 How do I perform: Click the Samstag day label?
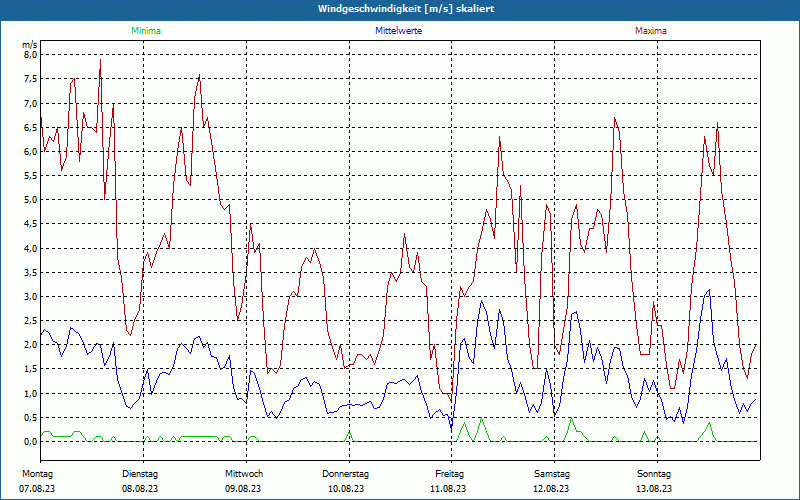[x=552, y=474]
